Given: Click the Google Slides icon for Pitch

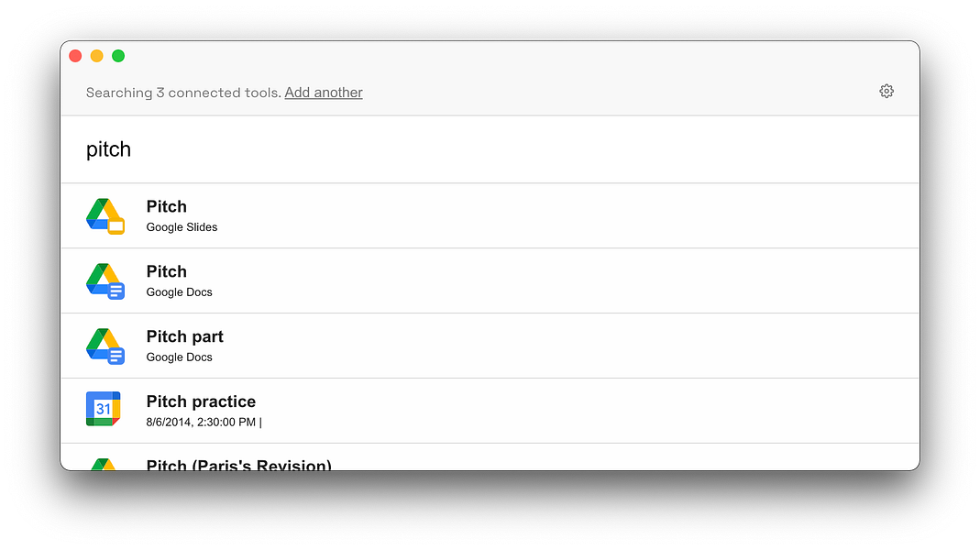Looking at the screenshot, I should point(105,216).
